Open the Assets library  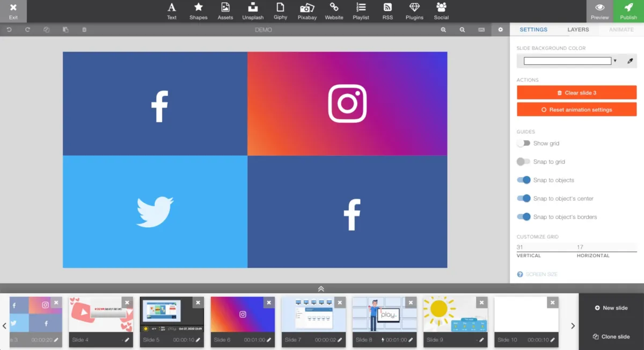225,11
